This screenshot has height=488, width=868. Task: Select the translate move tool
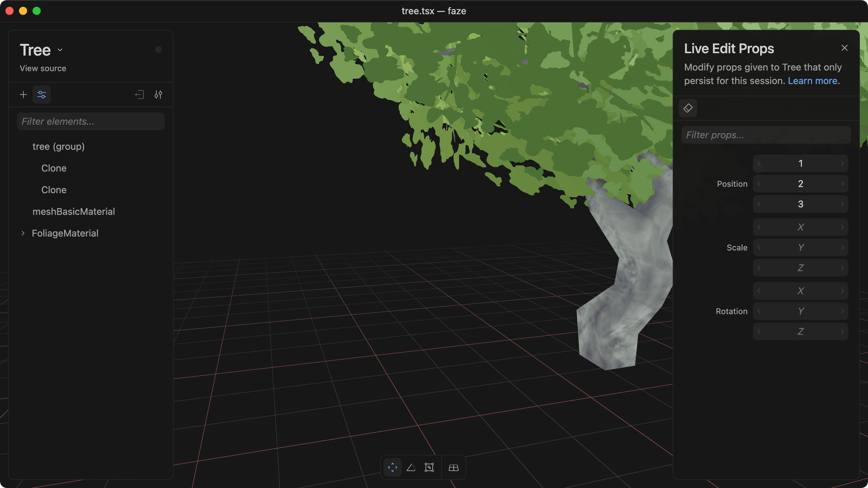[x=393, y=468]
